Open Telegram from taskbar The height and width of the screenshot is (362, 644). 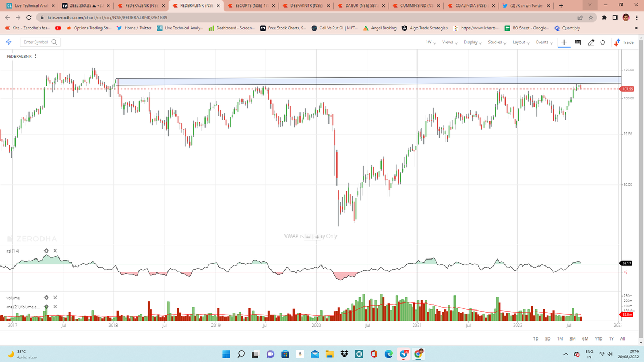[x=404, y=353]
